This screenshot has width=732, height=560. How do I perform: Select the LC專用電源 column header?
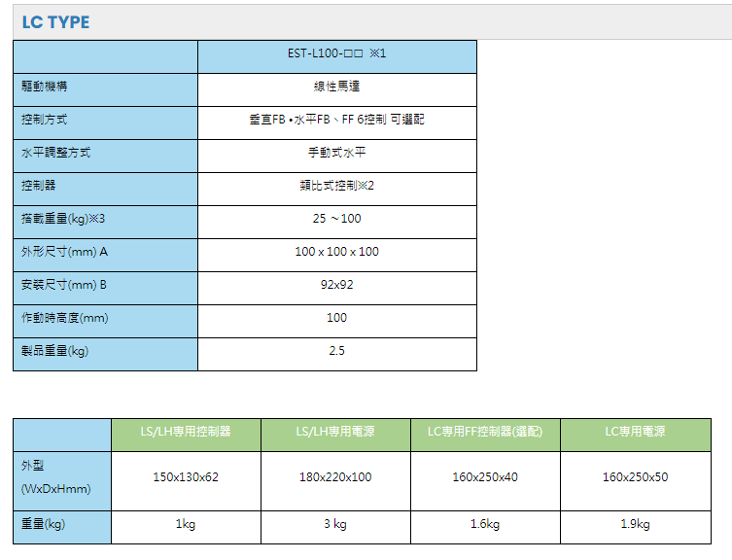[x=635, y=433]
